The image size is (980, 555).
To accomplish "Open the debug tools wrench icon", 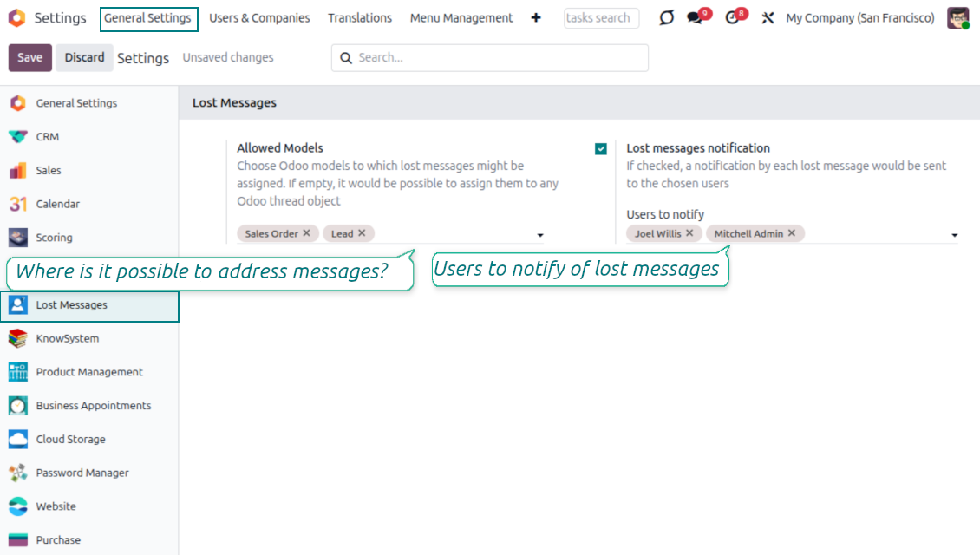I will point(768,18).
